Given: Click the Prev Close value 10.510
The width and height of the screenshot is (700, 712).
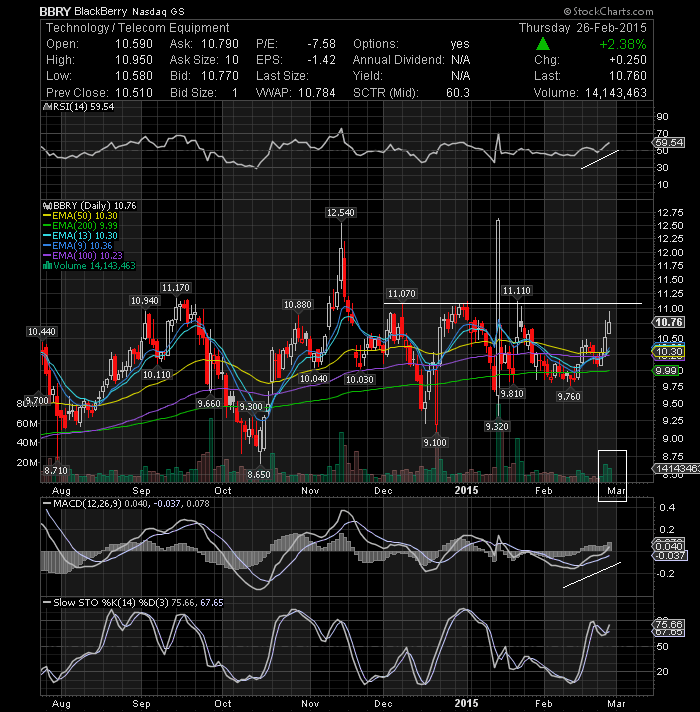Looking at the screenshot, I should 133,93.
